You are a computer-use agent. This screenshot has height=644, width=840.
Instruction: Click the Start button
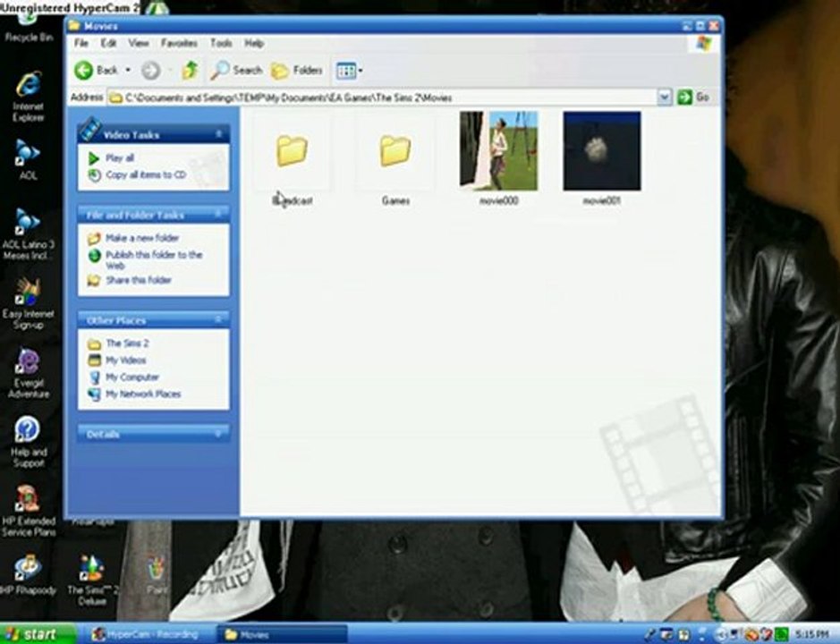coord(37,634)
